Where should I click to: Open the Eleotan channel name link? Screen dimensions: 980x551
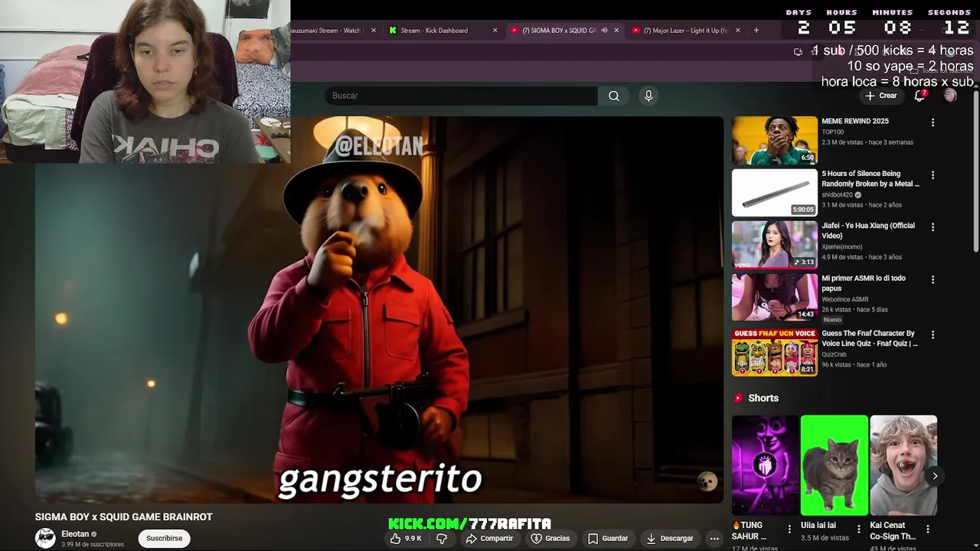coord(75,534)
